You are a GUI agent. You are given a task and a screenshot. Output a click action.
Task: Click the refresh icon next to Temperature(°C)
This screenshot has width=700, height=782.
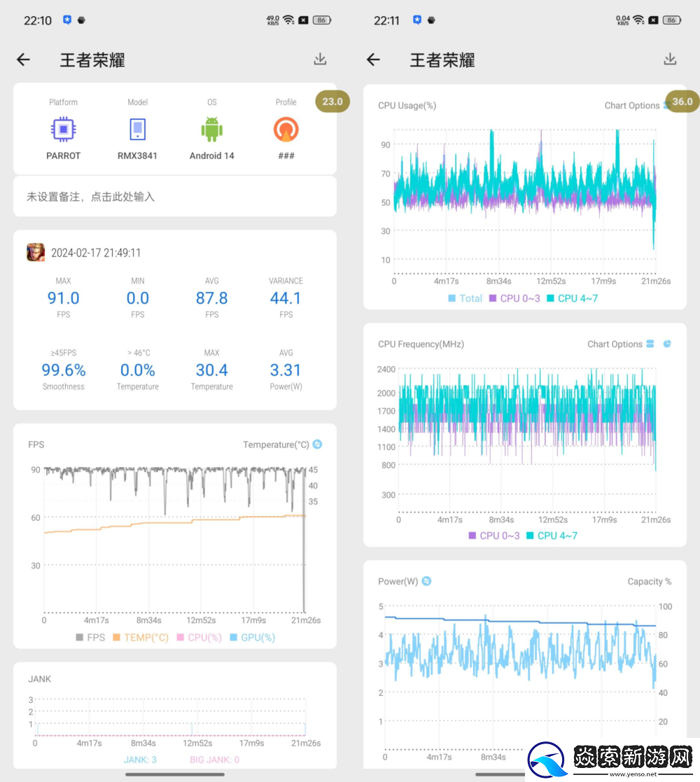318,444
